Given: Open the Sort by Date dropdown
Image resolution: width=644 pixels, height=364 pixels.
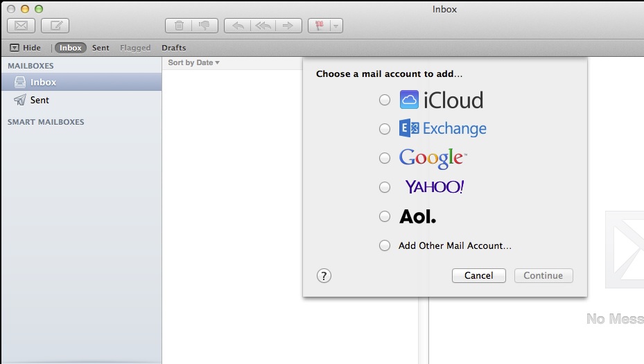Looking at the screenshot, I should [x=193, y=62].
